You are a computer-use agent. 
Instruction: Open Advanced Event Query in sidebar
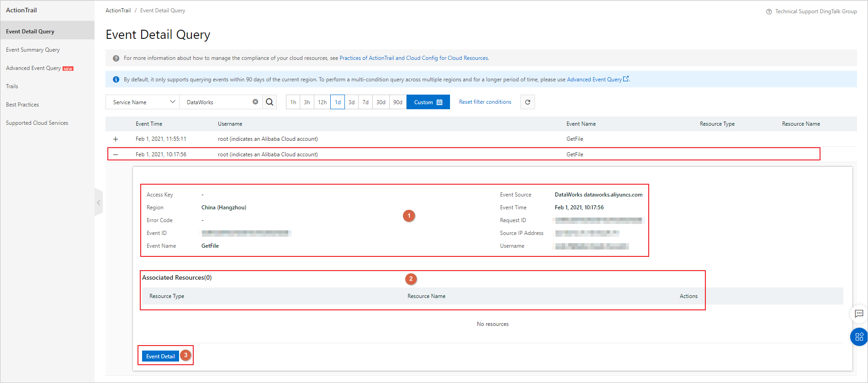[33, 68]
